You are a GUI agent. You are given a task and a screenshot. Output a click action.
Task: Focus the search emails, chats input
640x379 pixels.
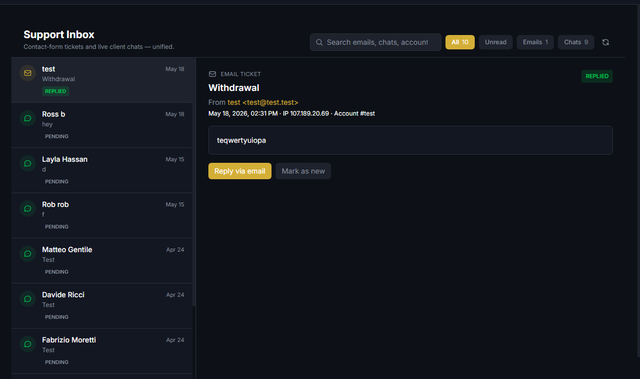coord(376,42)
